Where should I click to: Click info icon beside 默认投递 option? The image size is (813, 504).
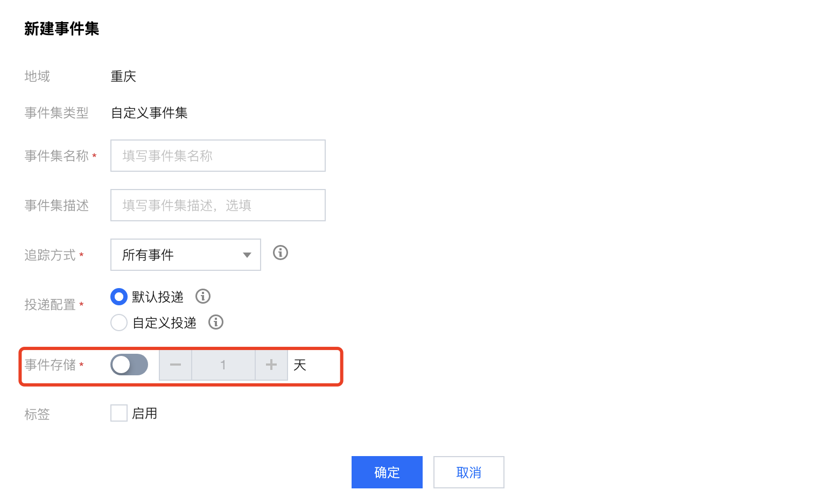[203, 296]
